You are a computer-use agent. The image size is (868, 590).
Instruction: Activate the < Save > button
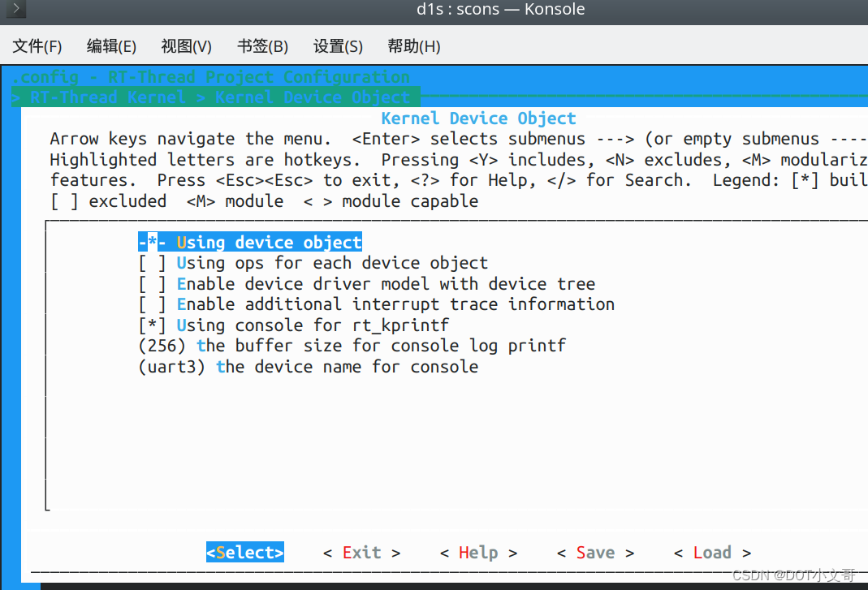(594, 552)
